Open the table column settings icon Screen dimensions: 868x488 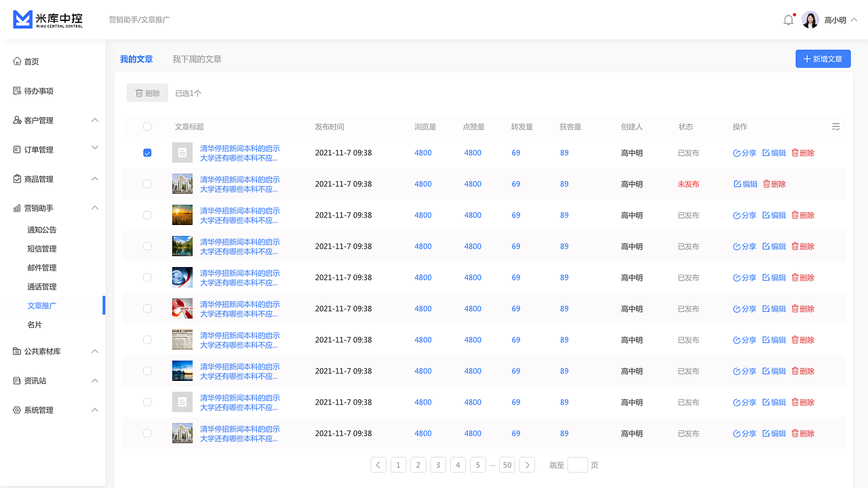(x=836, y=127)
